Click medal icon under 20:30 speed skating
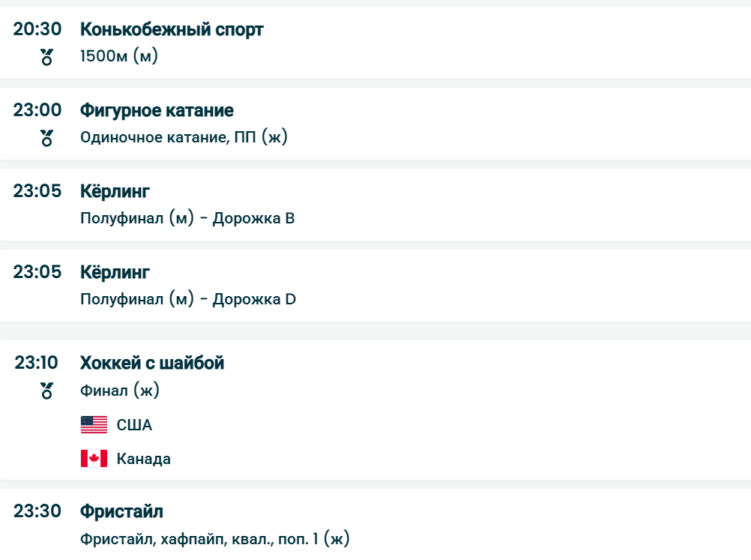The image size is (751, 560). coord(46,56)
